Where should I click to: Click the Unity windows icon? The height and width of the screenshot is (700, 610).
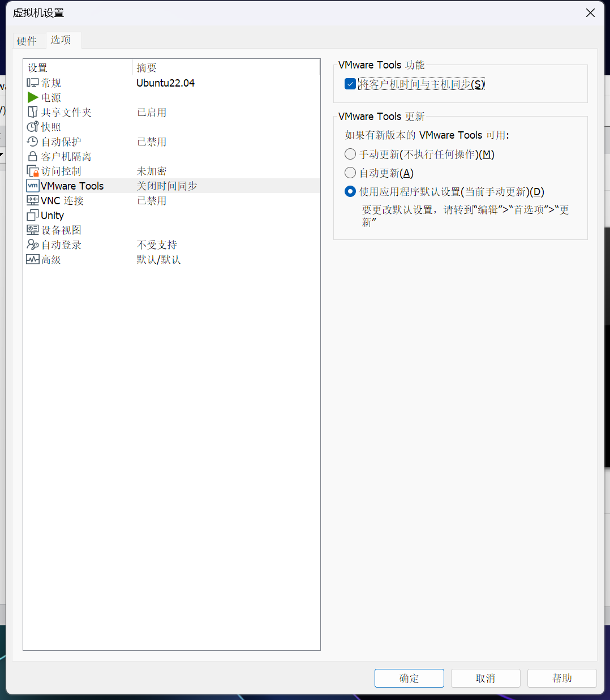coord(33,215)
